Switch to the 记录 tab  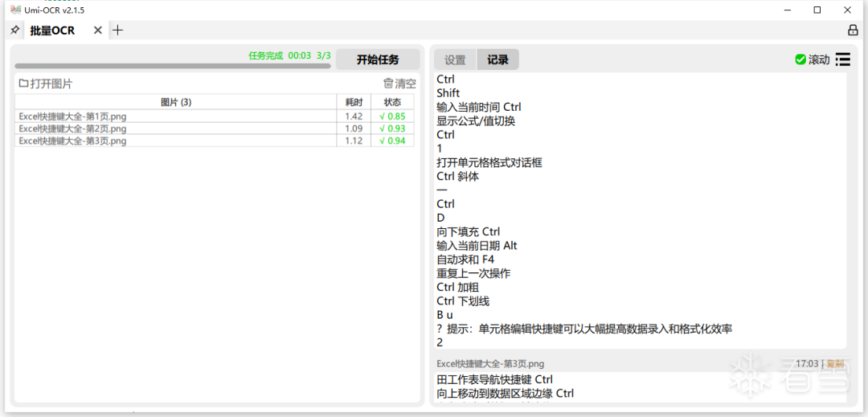click(497, 59)
